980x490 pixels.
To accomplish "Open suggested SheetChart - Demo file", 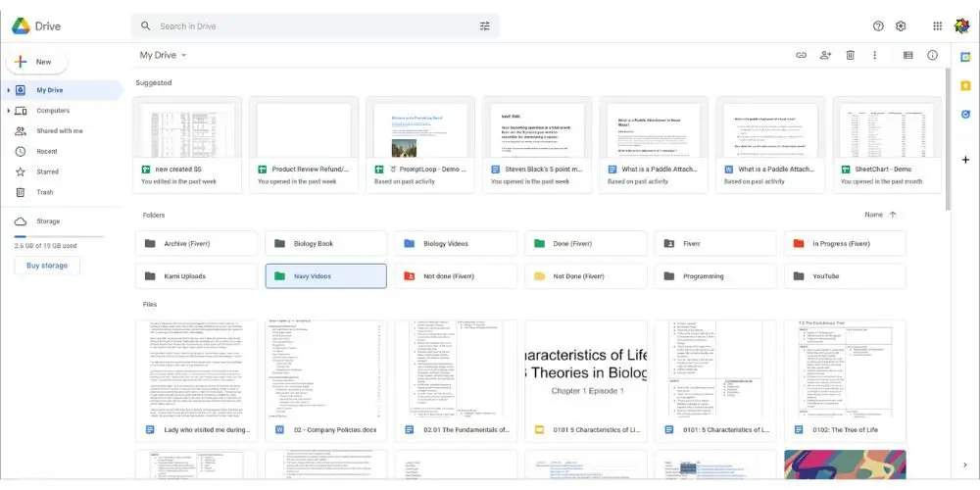I will [x=887, y=144].
